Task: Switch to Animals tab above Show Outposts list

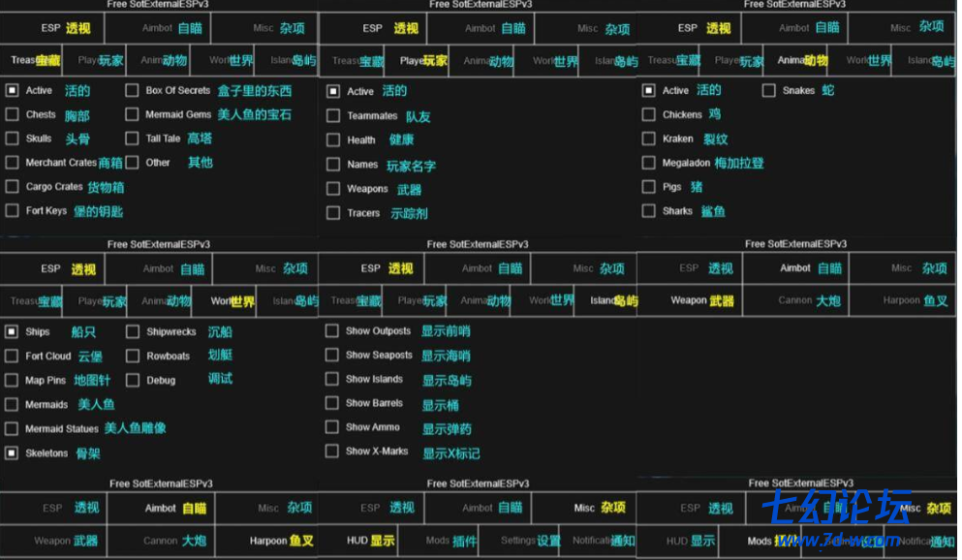Action: pyautogui.click(x=480, y=300)
